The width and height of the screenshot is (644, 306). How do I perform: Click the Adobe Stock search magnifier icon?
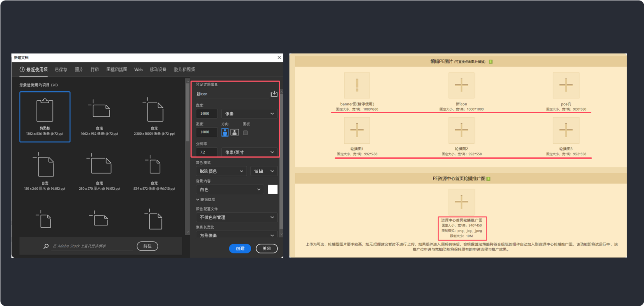46,246
